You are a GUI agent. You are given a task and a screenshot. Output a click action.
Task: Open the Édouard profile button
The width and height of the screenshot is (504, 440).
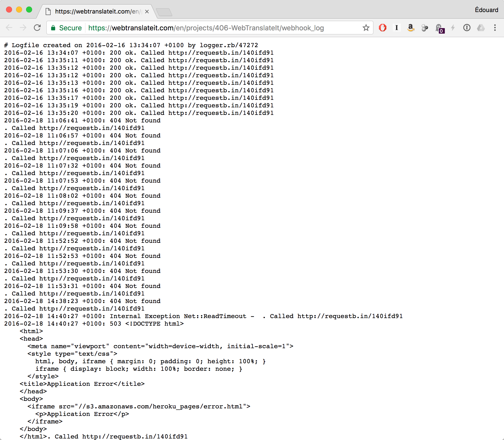(x=486, y=10)
